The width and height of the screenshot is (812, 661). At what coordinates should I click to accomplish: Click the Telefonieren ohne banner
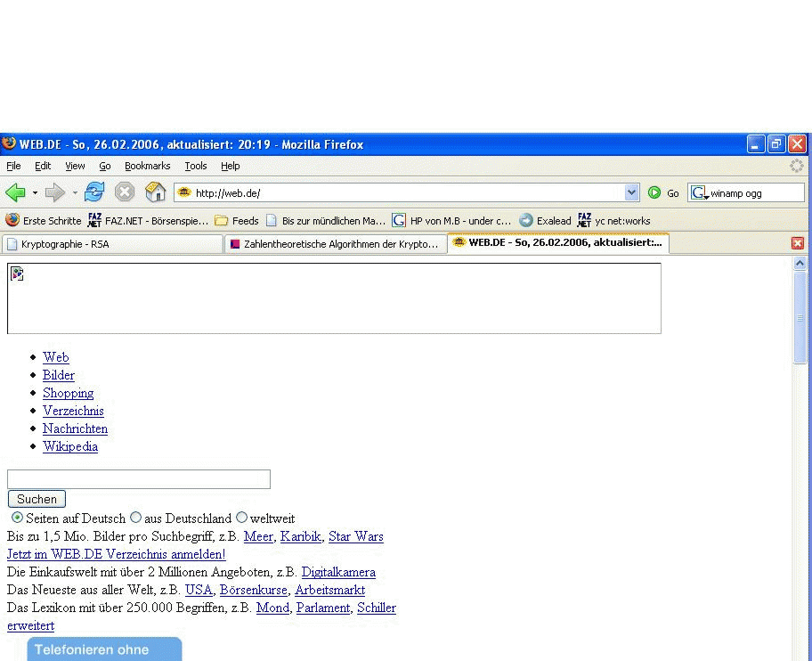tap(104, 649)
